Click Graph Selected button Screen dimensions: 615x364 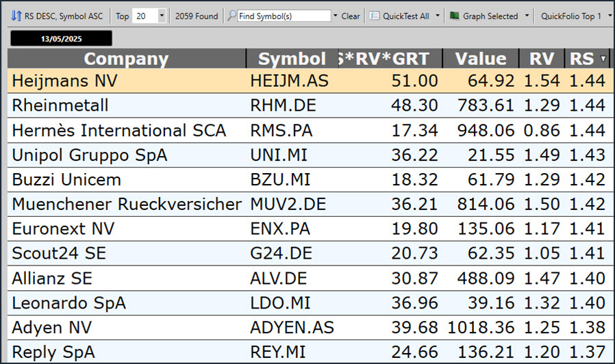tap(490, 16)
